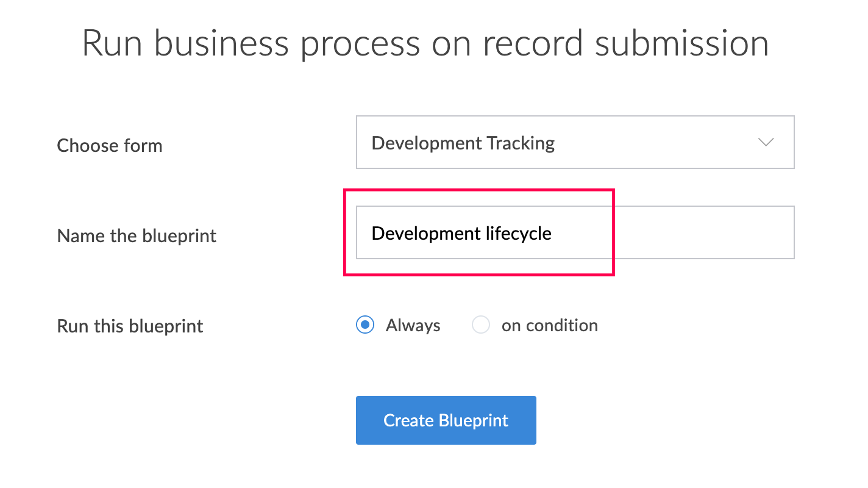Click the on condition label text

[549, 326]
